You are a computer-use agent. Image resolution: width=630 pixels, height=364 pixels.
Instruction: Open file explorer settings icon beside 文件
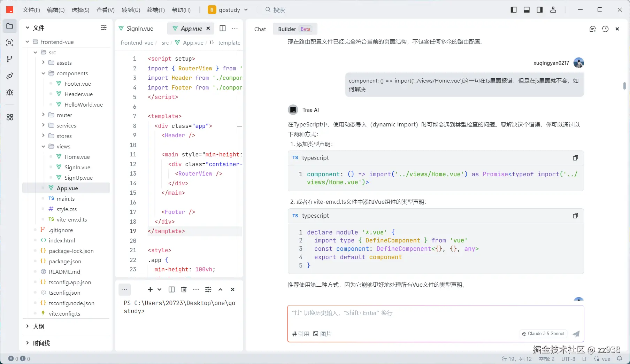click(x=104, y=28)
